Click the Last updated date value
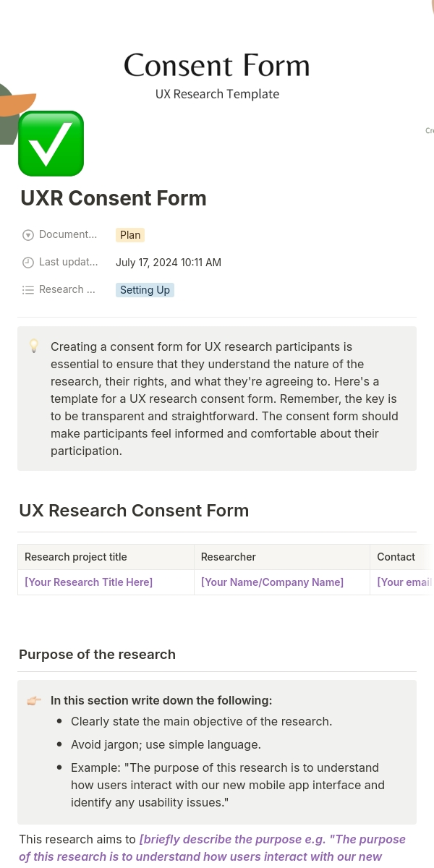 [169, 263]
